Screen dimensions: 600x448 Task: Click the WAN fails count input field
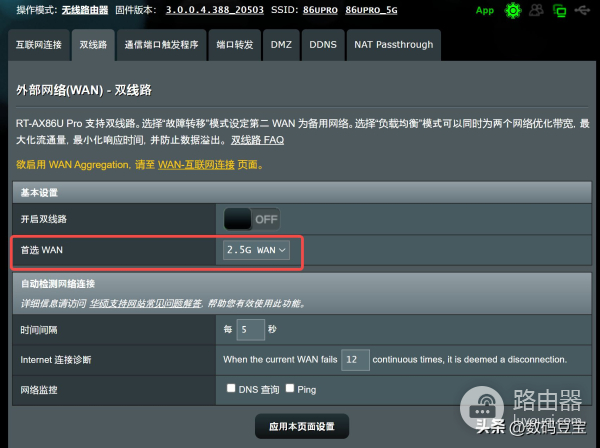(x=355, y=360)
